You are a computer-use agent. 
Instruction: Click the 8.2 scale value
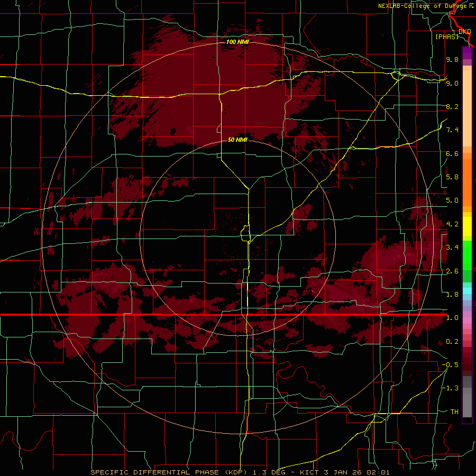(452, 106)
